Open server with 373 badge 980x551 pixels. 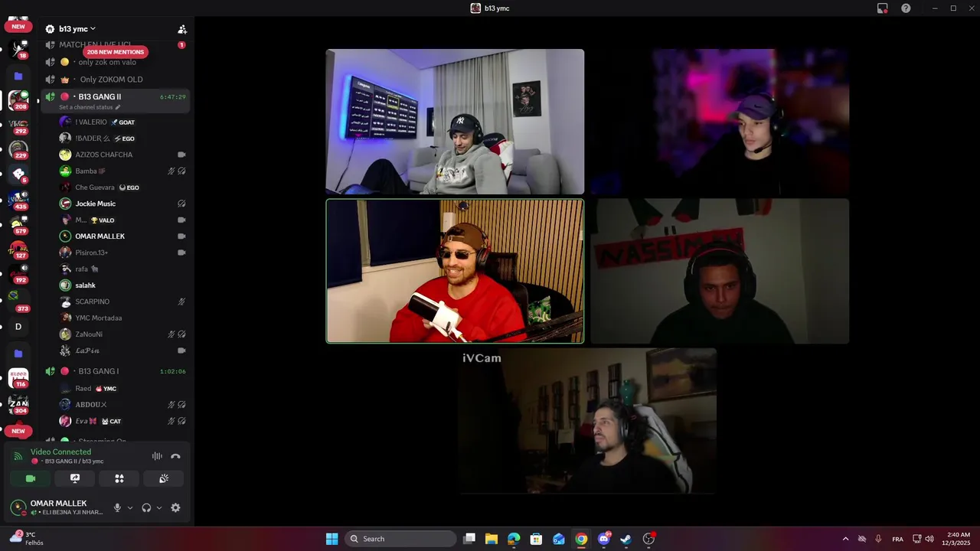[18, 300]
